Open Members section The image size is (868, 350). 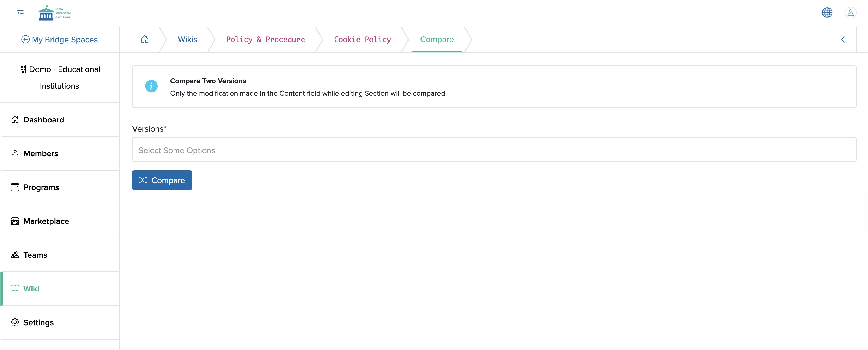60,153
